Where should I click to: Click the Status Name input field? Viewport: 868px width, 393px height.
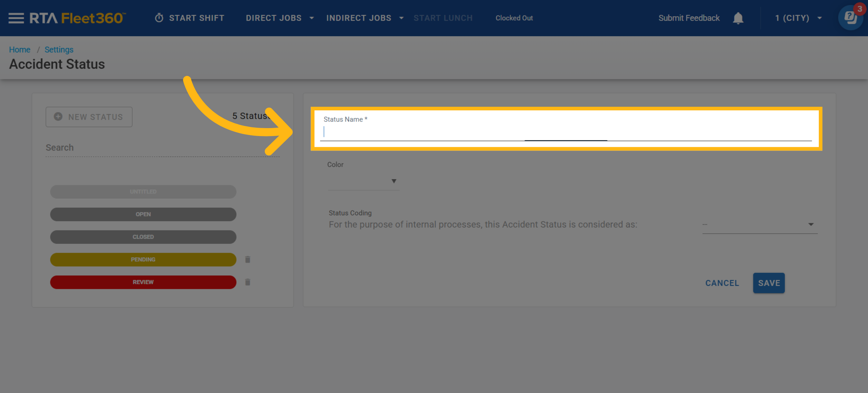pos(566,132)
